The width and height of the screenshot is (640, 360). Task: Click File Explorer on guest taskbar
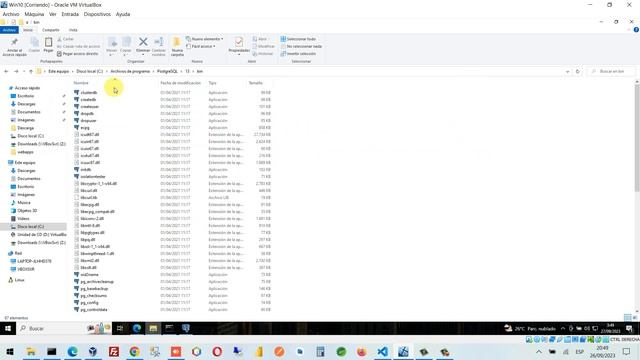[x=153, y=328]
